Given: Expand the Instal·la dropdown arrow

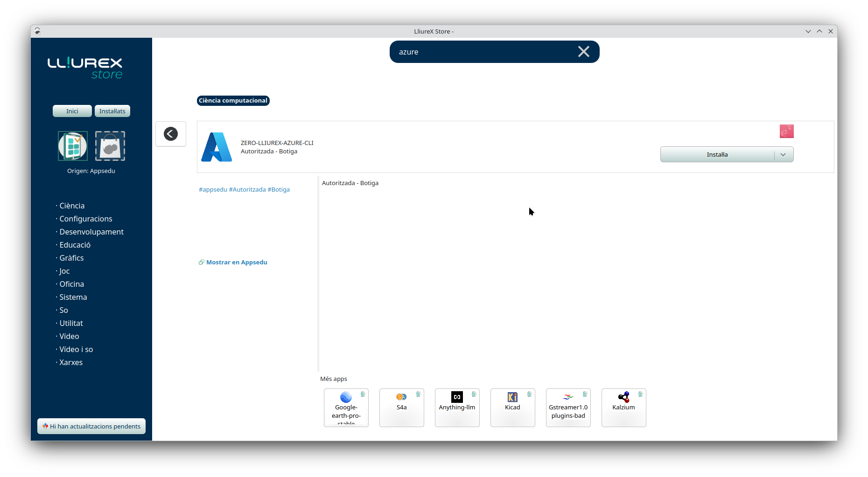Looking at the screenshot, I should tap(784, 155).
